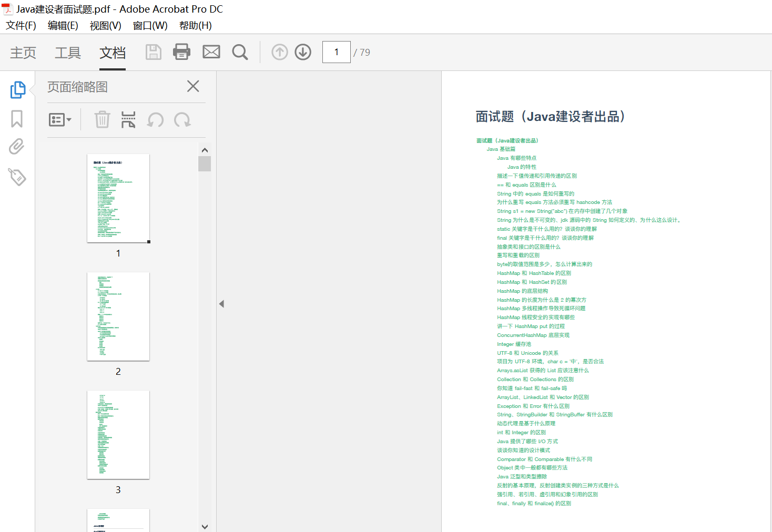Select page 3 thumbnail
Screen dimensions: 772x532
(118, 435)
